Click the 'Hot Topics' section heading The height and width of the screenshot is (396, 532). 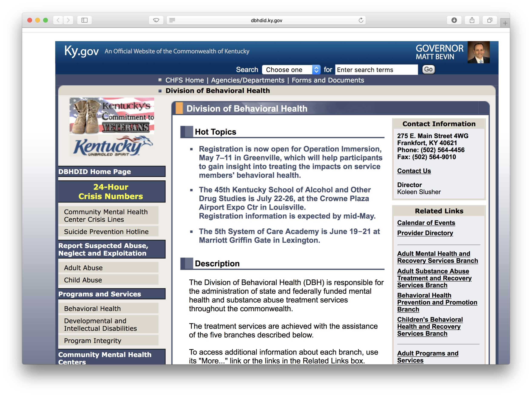215,132
